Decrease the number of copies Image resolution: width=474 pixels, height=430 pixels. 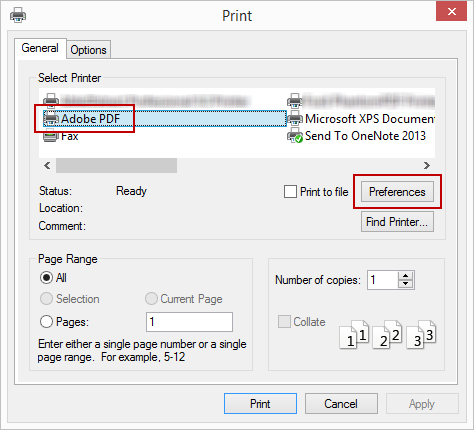click(x=405, y=284)
